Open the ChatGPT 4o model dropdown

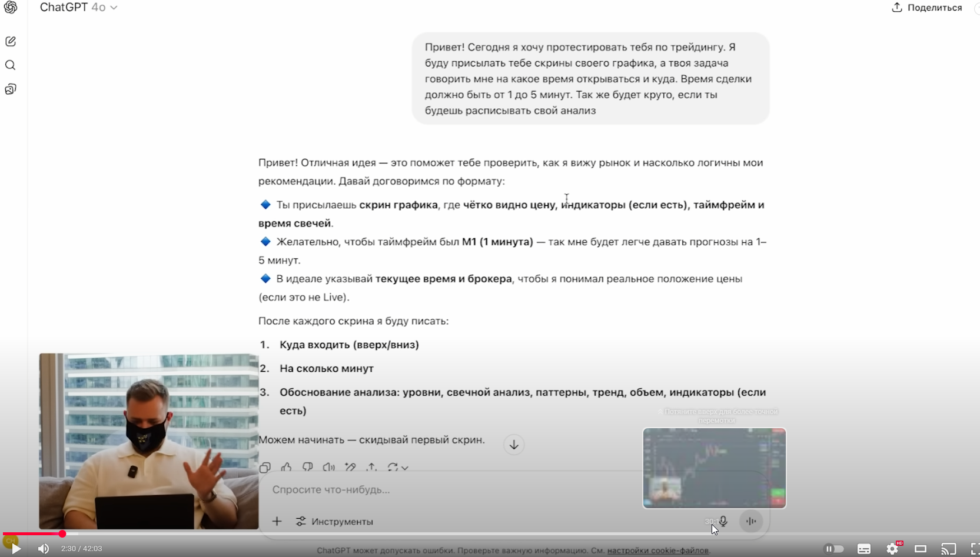point(78,8)
